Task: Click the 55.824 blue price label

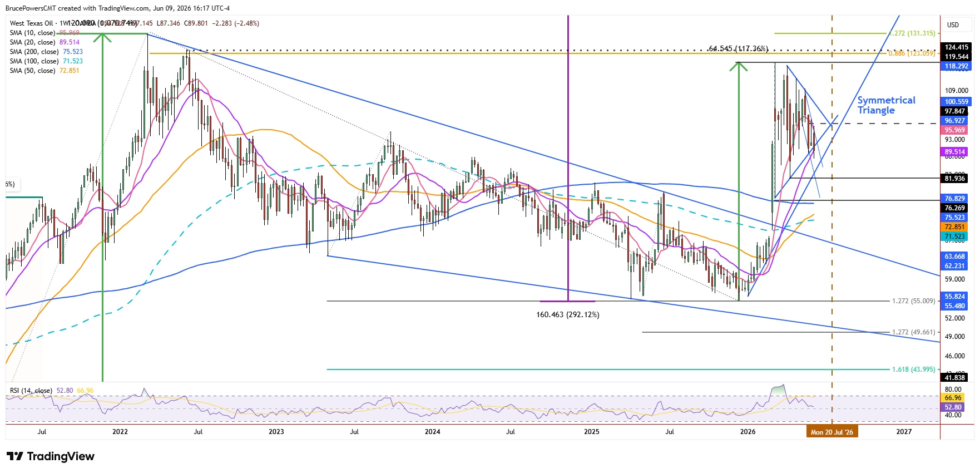Action: pyautogui.click(x=955, y=297)
